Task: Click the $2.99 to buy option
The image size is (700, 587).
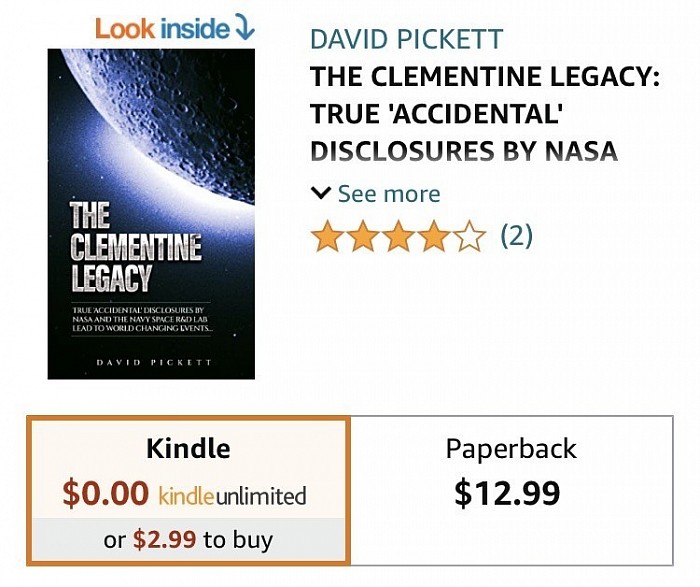Action: pos(188,539)
